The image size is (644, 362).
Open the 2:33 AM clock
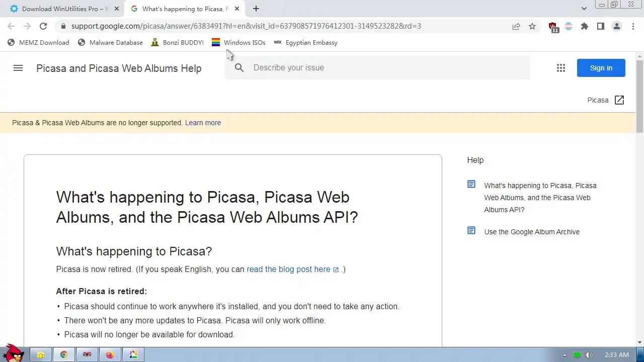coord(617,355)
